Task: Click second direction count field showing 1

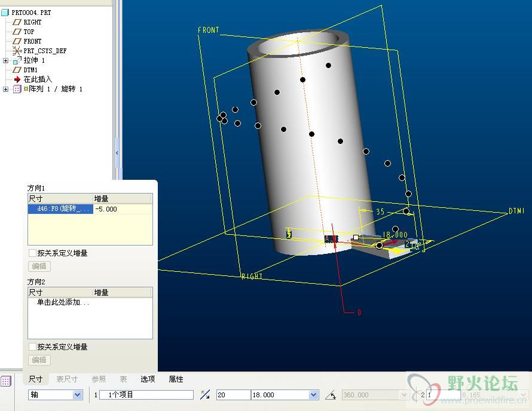Action: (x=443, y=395)
